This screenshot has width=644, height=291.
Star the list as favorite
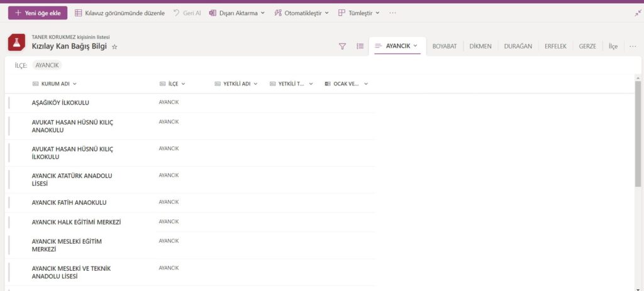tap(114, 47)
